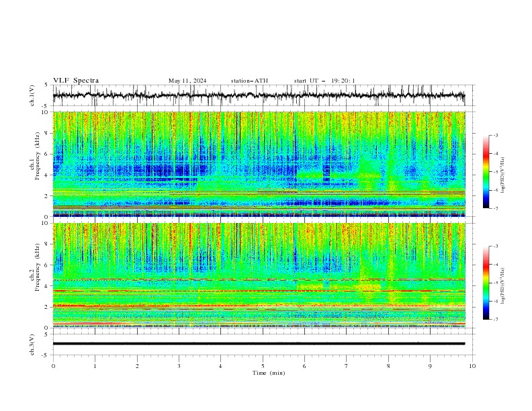Click ch.2 spectrogram "6" kHz tick label
Viewport: 532px width, 411px height.
coord(47,265)
